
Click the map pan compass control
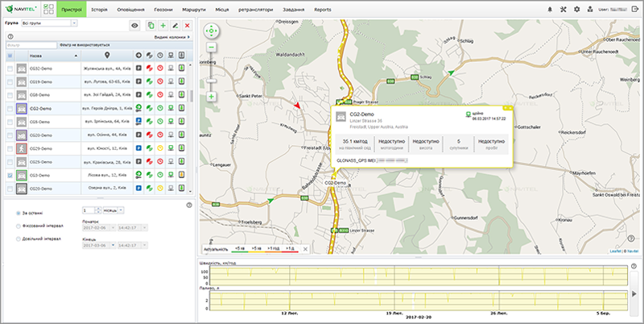pos(212,32)
